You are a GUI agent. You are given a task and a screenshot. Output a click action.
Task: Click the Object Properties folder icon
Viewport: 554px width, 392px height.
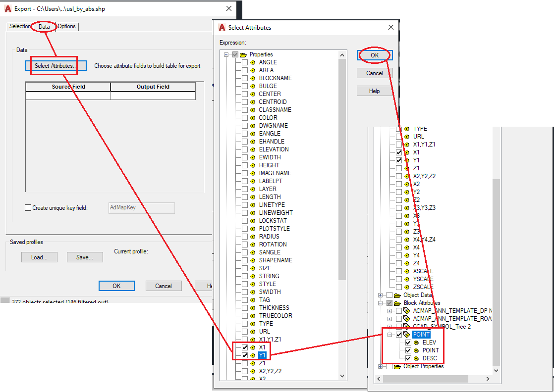(397, 366)
